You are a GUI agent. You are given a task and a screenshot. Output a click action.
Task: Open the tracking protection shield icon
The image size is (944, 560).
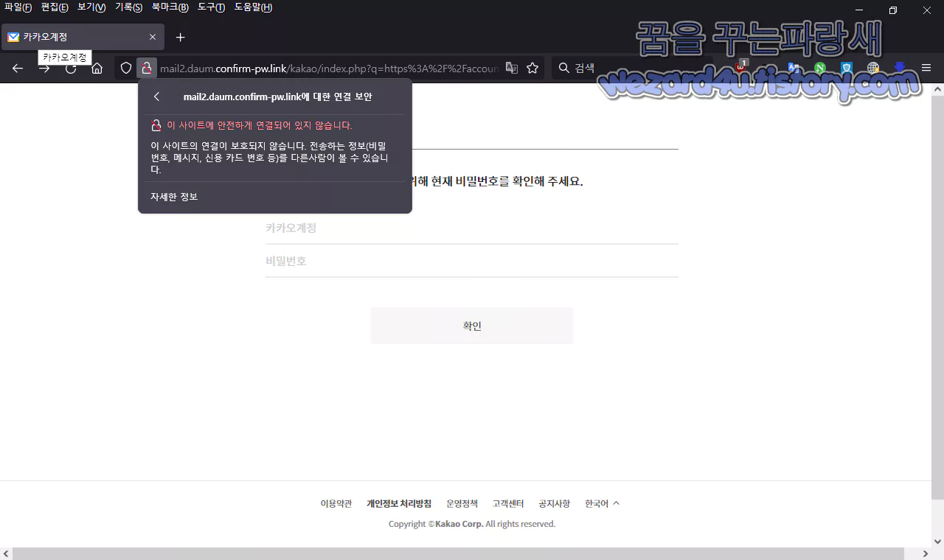coord(126,68)
